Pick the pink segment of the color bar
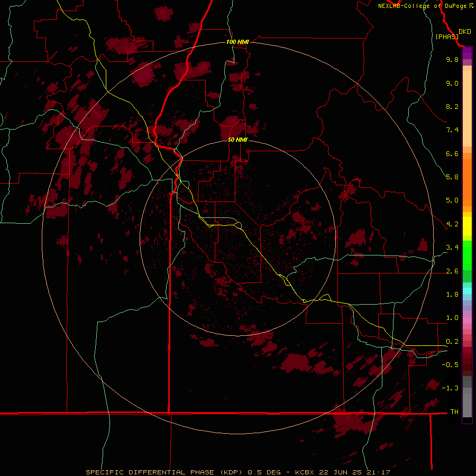The height and width of the screenshot is (476, 476). [467, 321]
